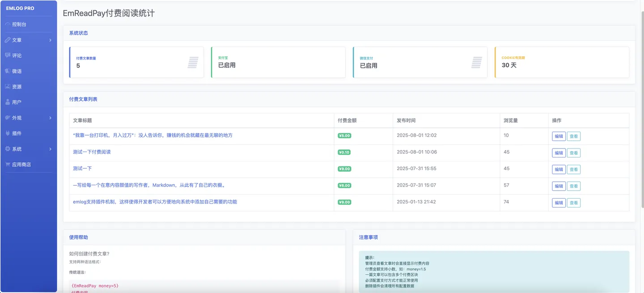Click the COOKIE有效期 30 天 card
644x293 pixels.
click(562, 62)
